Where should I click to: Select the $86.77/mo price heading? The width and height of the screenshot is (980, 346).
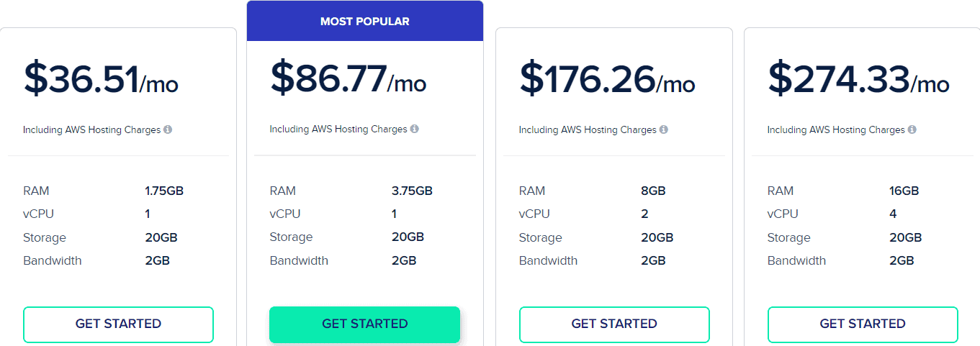(x=349, y=78)
